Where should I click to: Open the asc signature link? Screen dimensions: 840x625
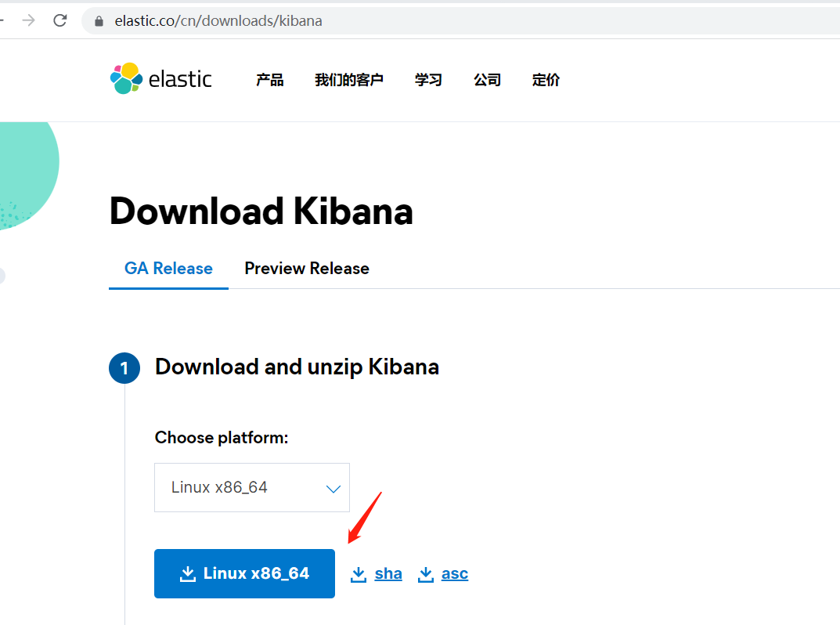pos(455,574)
